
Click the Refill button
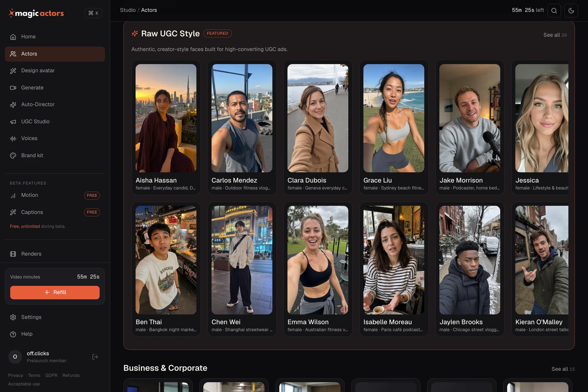(55, 292)
